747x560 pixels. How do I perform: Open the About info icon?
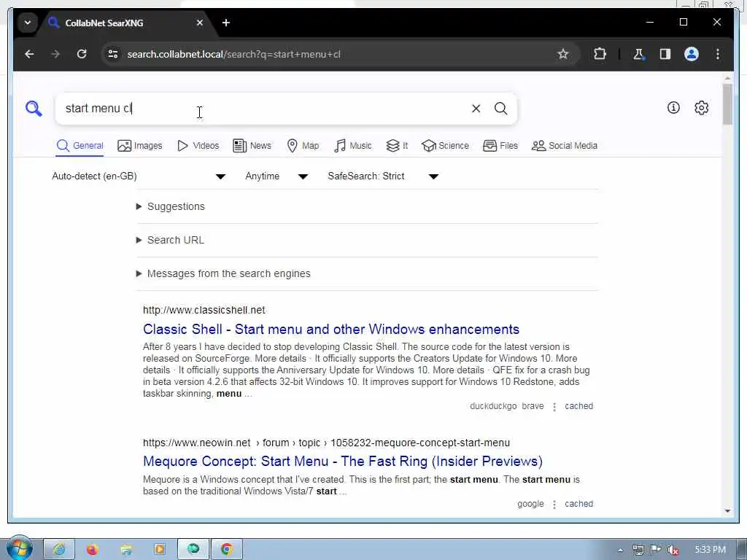(673, 108)
